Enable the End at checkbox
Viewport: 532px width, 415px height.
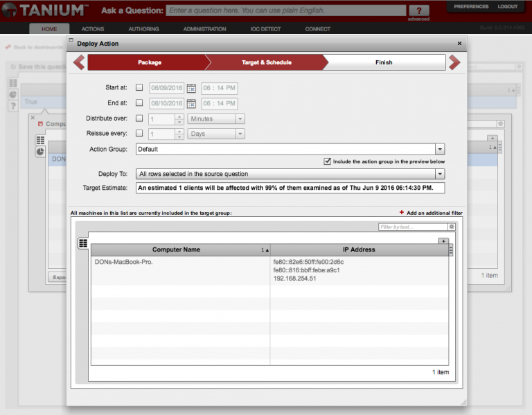[x=139, y=103]
